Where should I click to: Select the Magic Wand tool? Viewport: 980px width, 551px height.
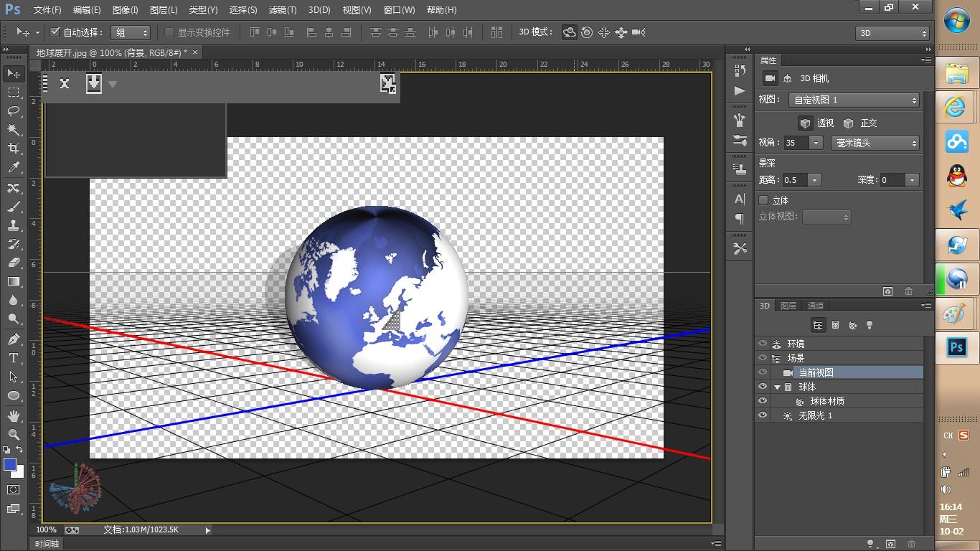[14, 130]
